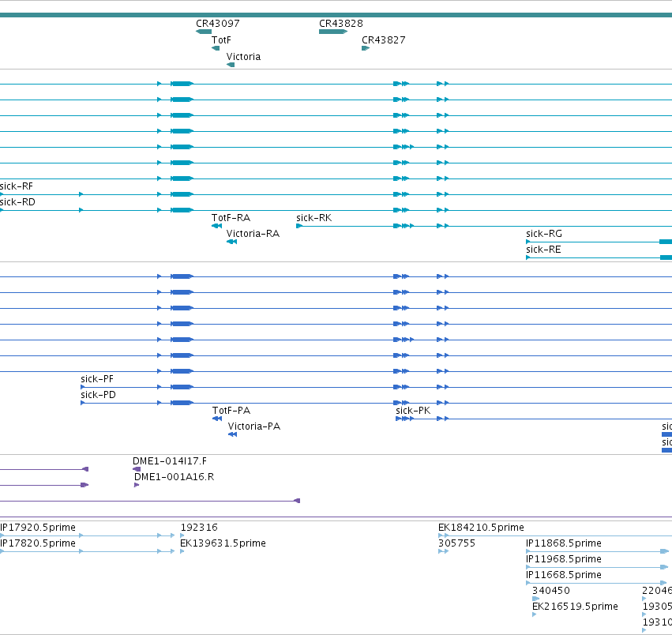Viewport: 672px width, 635px height.
Task: Select the EK184210.5prime EST label
Action: tap(481, 528)
